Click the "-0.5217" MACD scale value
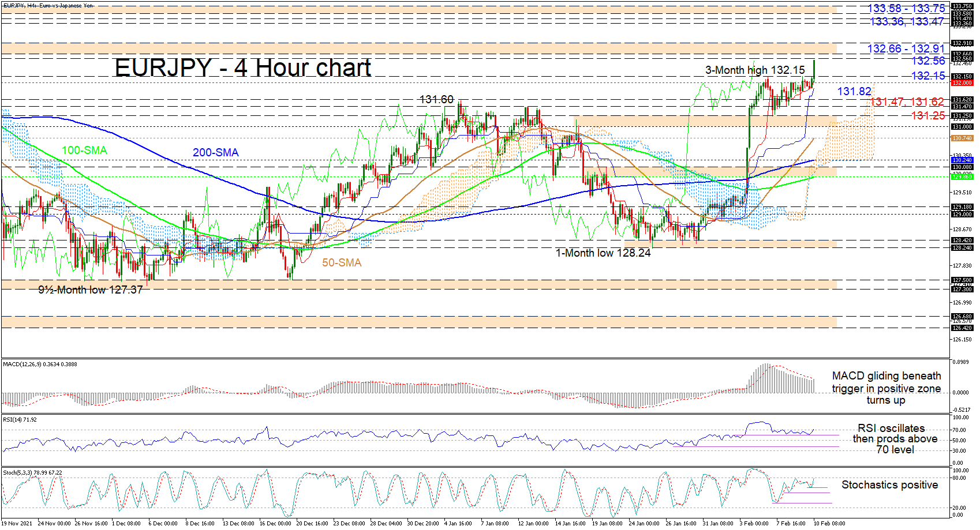980x530 pixels. [x=961, y=410]
